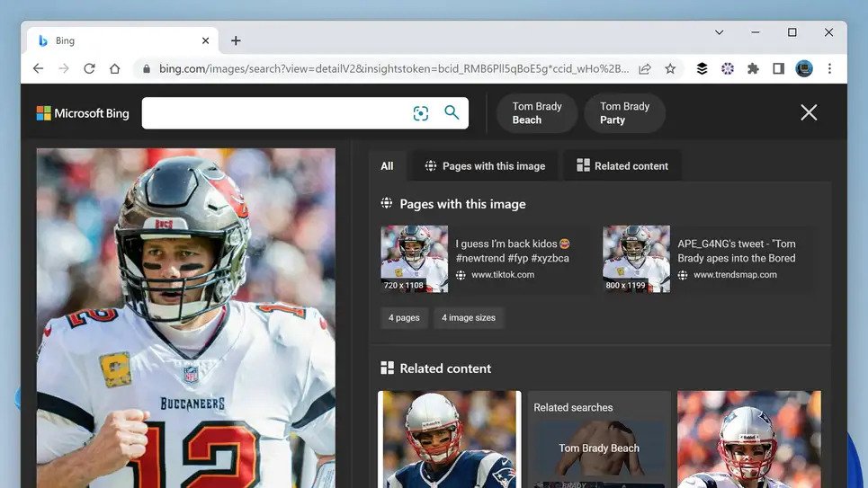
Task: Maximize the Chrome window
Action: coord(792,32)
